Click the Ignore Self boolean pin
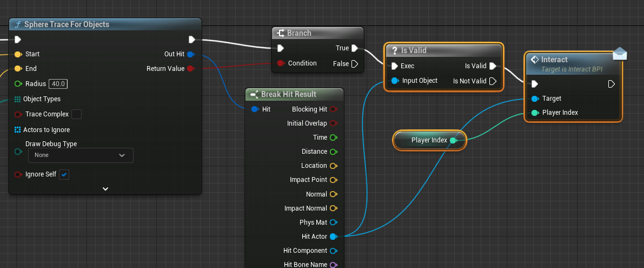 tap(18, 175)
